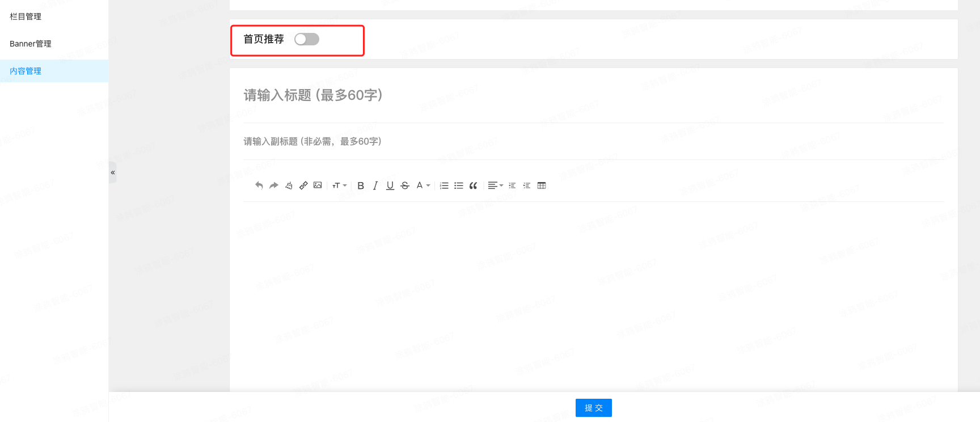Insert a hyperlink with the link icon
Viewport: 980px width, 422px height.
303,185
